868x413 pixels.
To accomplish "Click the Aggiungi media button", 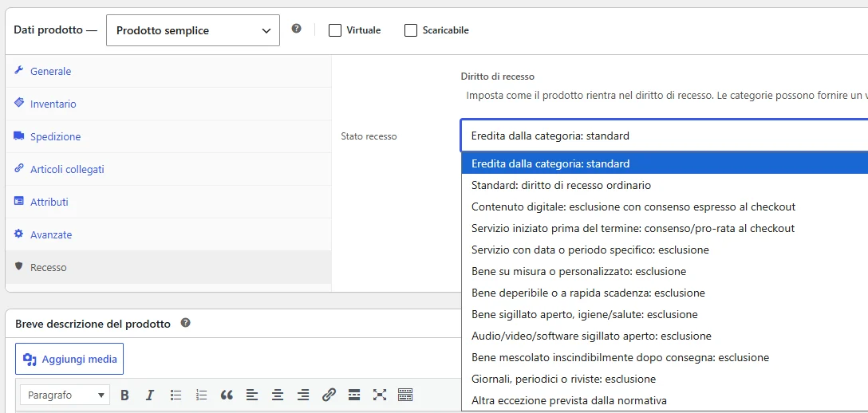I will point(69,360).
